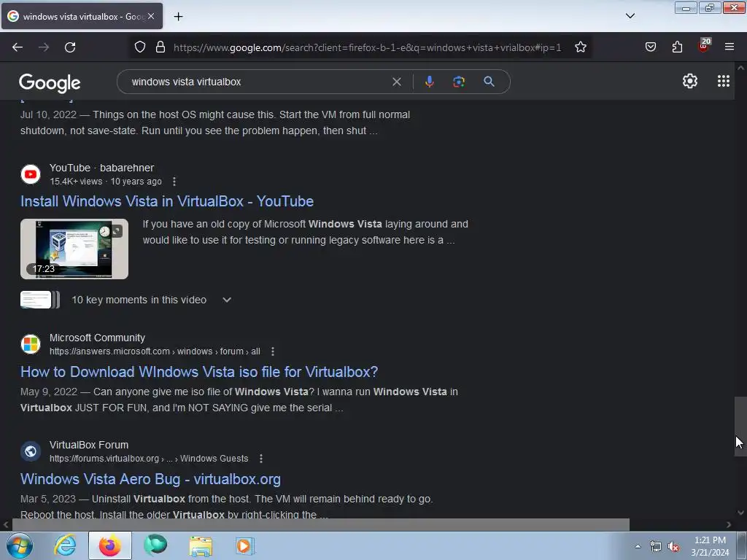Screen dimensions: 747x560
Task: Click horizontal scrollbar left arrow
Action: coord(6,524)
